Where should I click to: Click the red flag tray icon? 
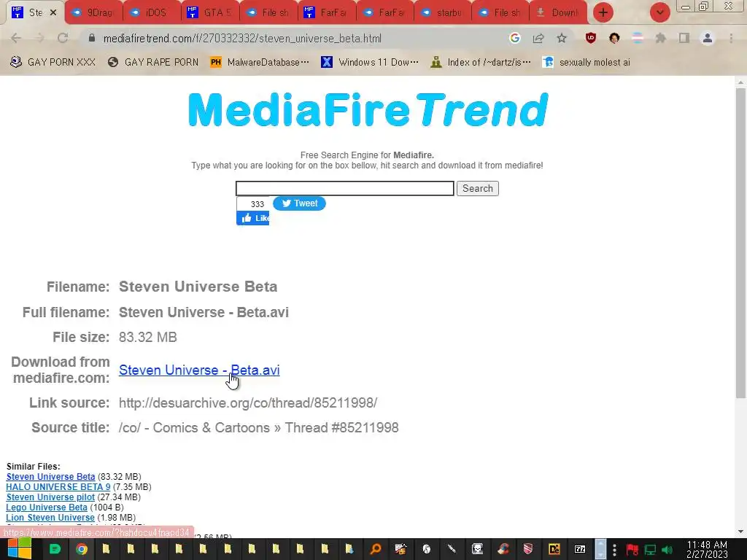pyautogui.click(x=632, y=550)
